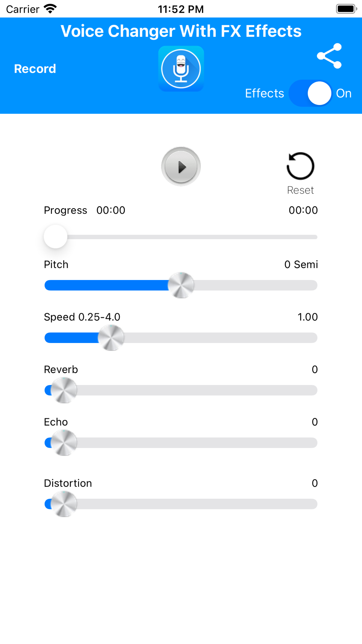Screen dimensions: 362x644
Task: Click the Speed slider knob
Action: point(111,338)
